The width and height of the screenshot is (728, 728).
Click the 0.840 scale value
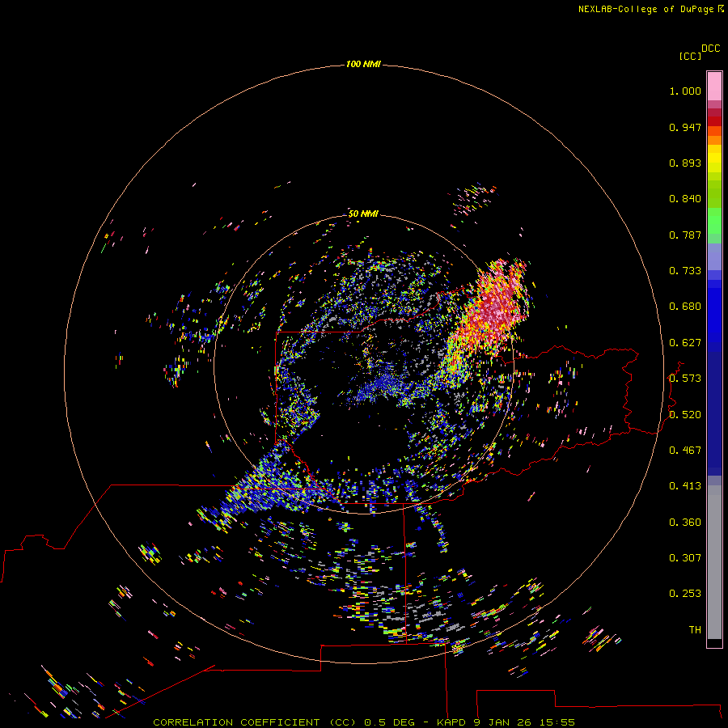pos(685,199)
